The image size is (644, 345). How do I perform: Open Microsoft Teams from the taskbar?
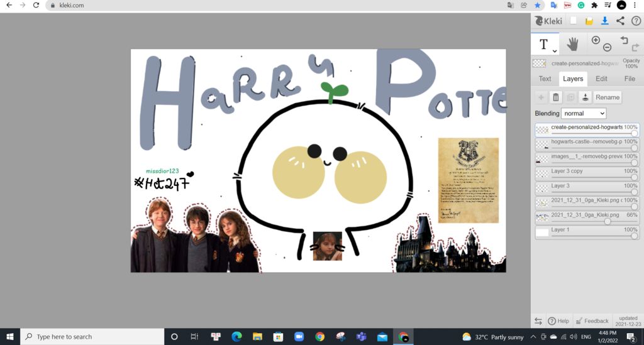tap(362, 337)
